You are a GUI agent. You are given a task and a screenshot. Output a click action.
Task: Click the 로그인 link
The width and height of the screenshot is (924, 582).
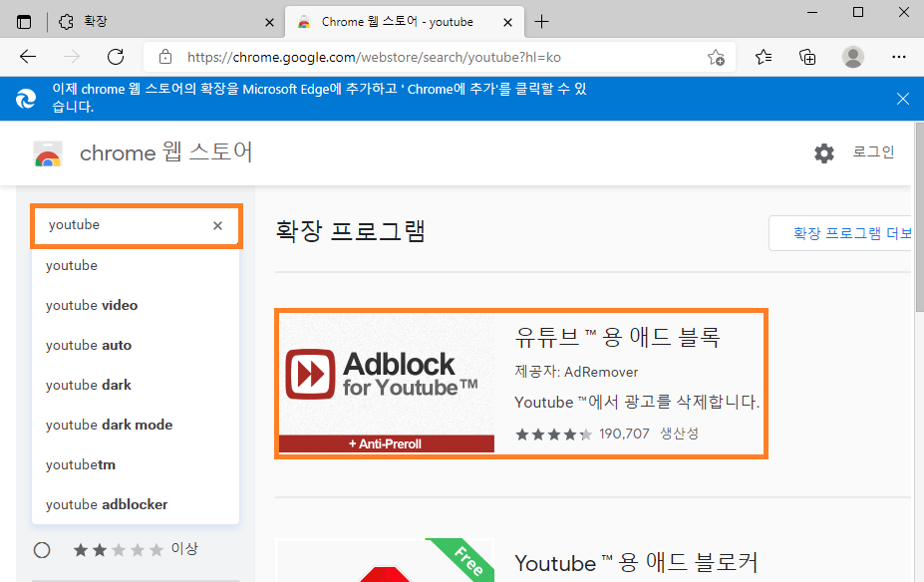pyautogui.click(x=873, y=152)
